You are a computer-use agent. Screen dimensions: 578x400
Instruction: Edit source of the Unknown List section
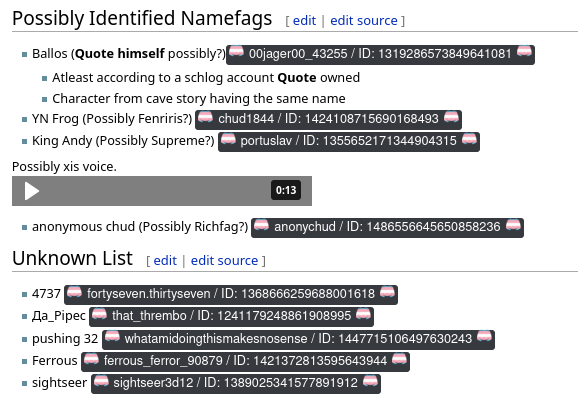[x=224, y=261]
